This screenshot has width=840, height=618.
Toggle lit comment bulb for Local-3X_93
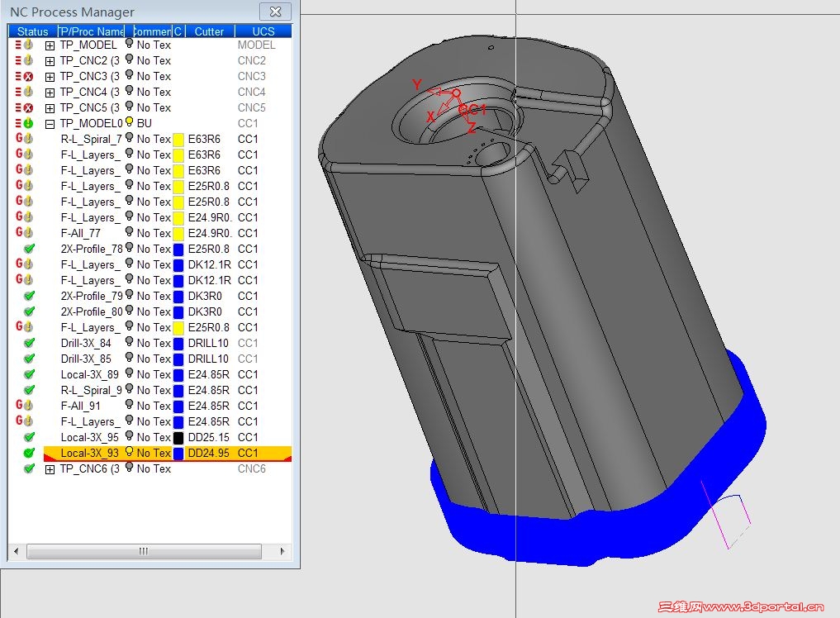pyautogui.click(x=129, y=452)
